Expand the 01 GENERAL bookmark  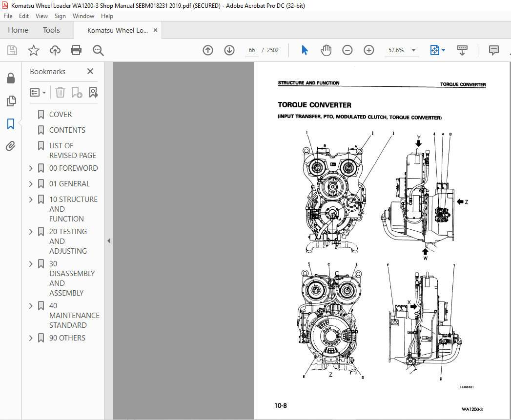tap(31, 184)
